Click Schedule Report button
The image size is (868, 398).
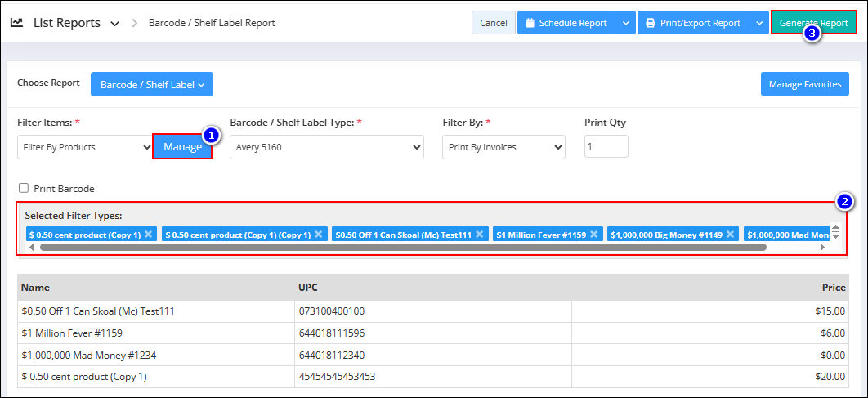(x=567, y=23)
